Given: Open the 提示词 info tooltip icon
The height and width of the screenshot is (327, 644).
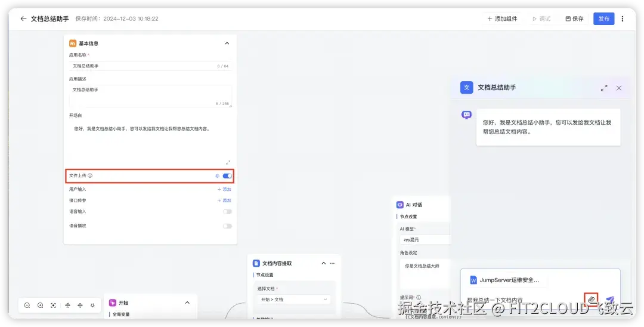Looking at the screenshot, I should (x=419, y=298).
